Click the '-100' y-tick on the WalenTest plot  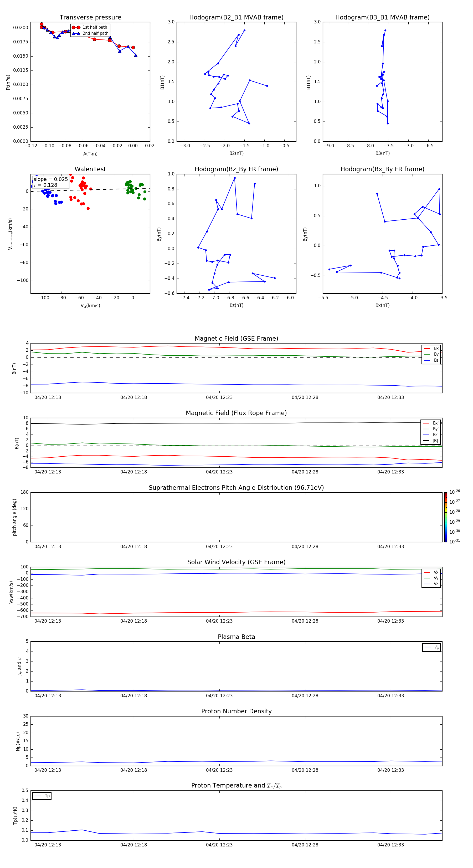click(23, 281)
